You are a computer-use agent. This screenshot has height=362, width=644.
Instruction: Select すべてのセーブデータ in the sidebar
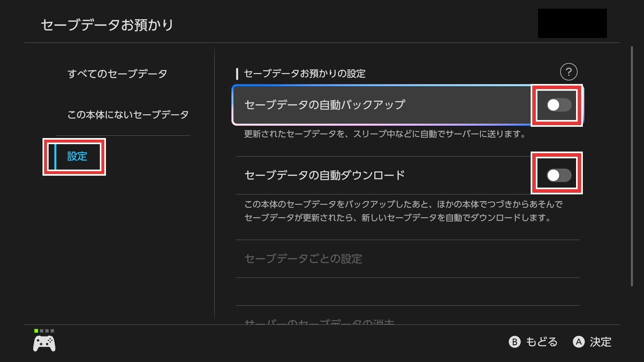pyautogui.click(x=117, y=74)
